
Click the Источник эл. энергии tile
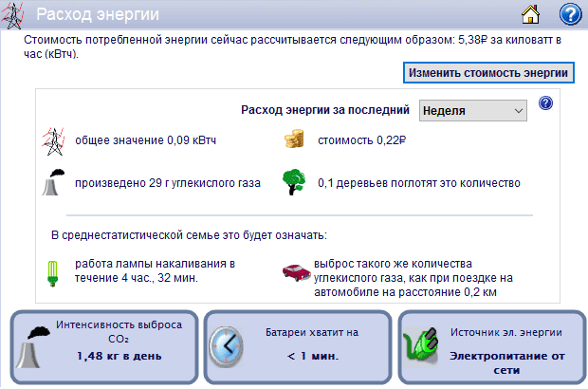492,347
